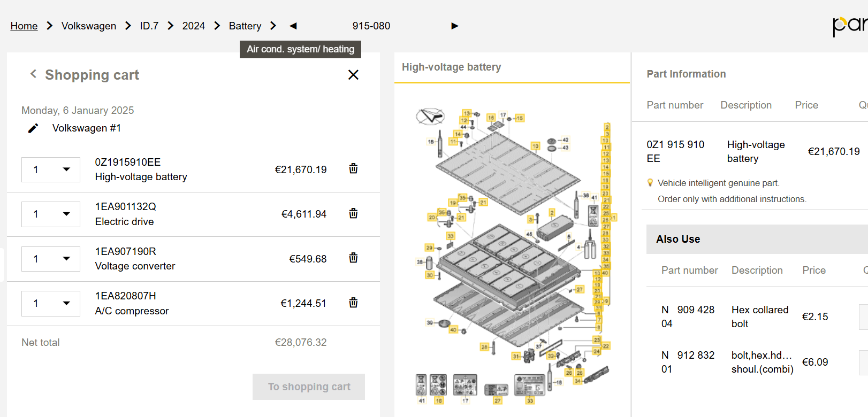This screenshot has height=417, width=868.
Task: Select High-voltage battery tab
Action: 452,67
